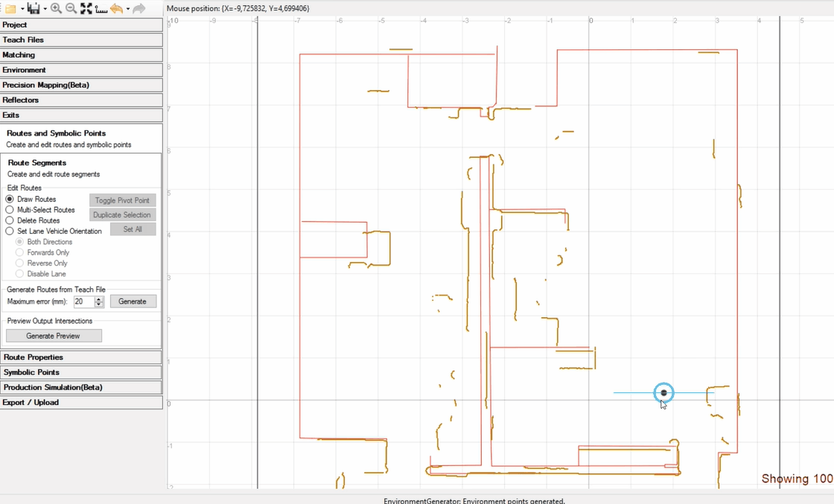Expand the Reflectors panel

(81, 100)
